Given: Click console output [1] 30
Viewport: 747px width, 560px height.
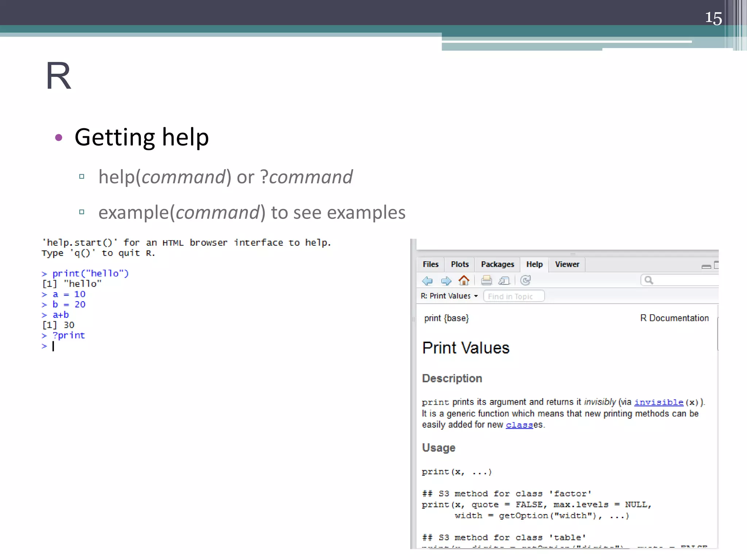Looking at the screenshot, I should pyautogui.click(x=58, y=325).
